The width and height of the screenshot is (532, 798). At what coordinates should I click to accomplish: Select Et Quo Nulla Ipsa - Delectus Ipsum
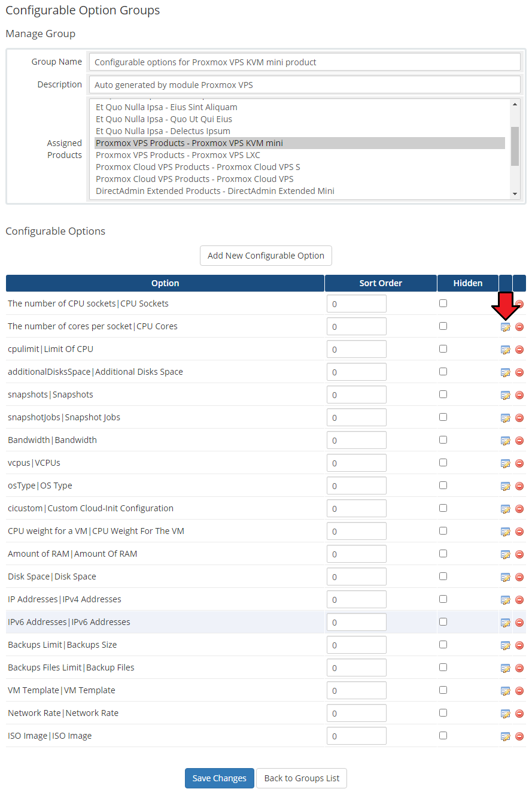tap(300, 131)
